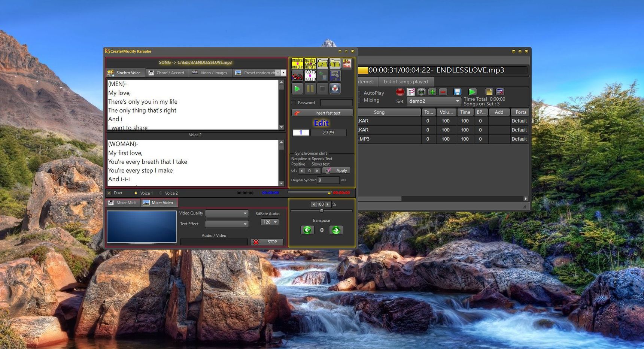Click the Password input field
This screenshot has height=349, width=644.
click(x=337, y=103)
